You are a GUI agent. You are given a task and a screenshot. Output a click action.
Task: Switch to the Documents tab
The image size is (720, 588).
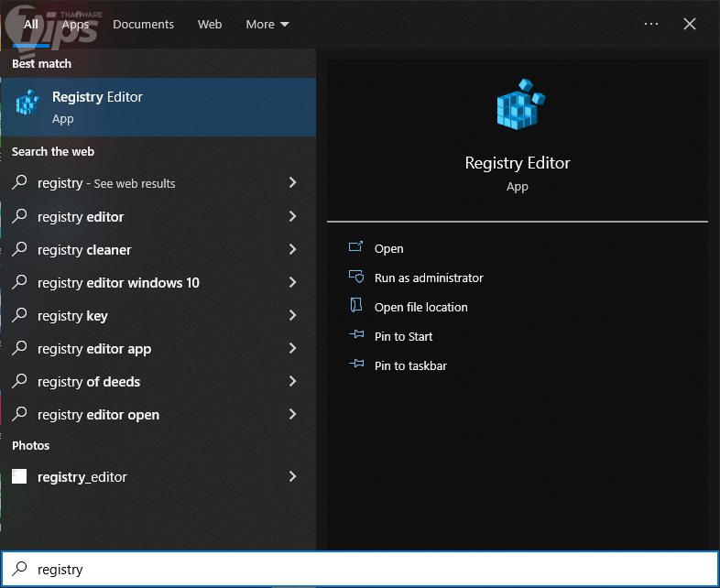point(143,25)
